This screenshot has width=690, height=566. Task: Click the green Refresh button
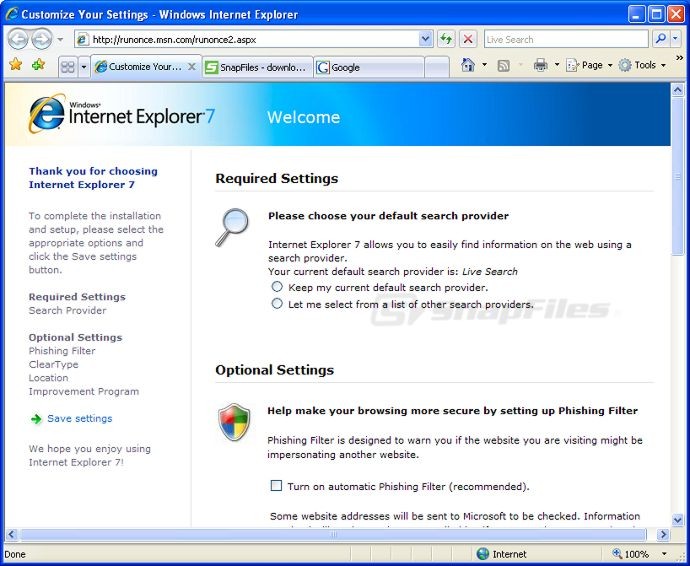pyautogui.click(x=446, y=40)
